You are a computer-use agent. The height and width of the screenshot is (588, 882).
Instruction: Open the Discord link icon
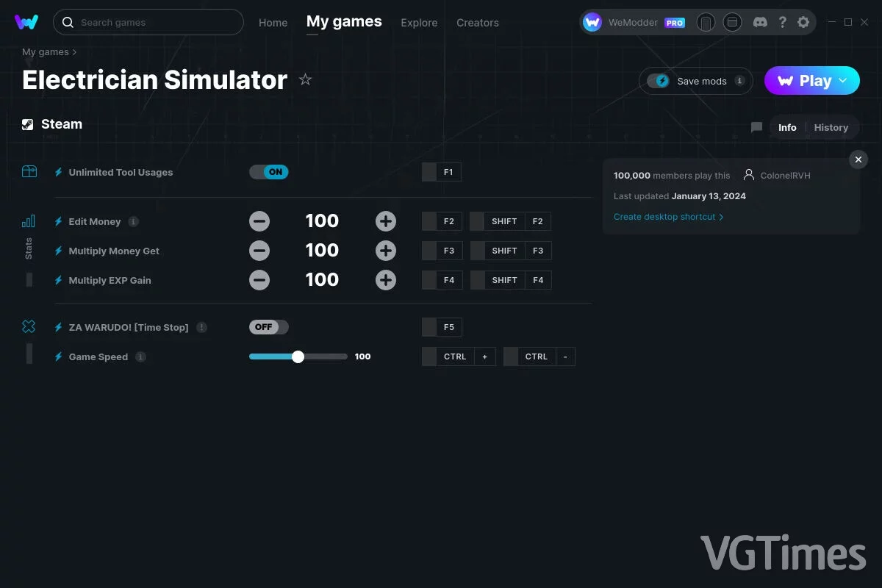pos(760,22)
